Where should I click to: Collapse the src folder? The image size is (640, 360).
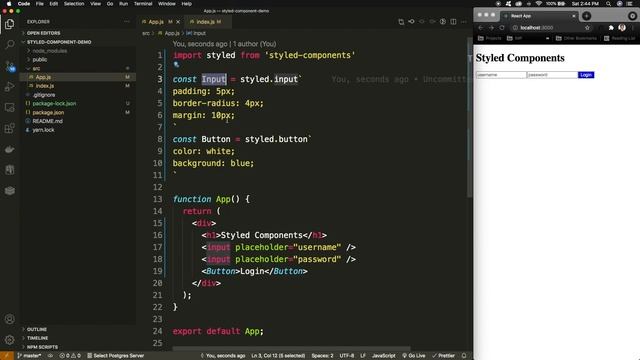pos(36,69)
